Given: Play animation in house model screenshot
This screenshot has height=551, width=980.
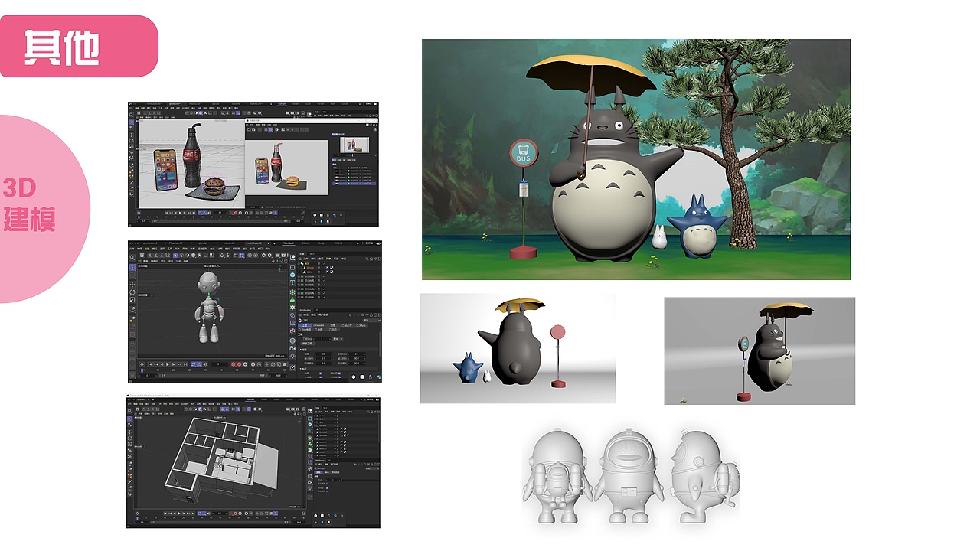Looking at the screenshot, I should click(179, 514).
